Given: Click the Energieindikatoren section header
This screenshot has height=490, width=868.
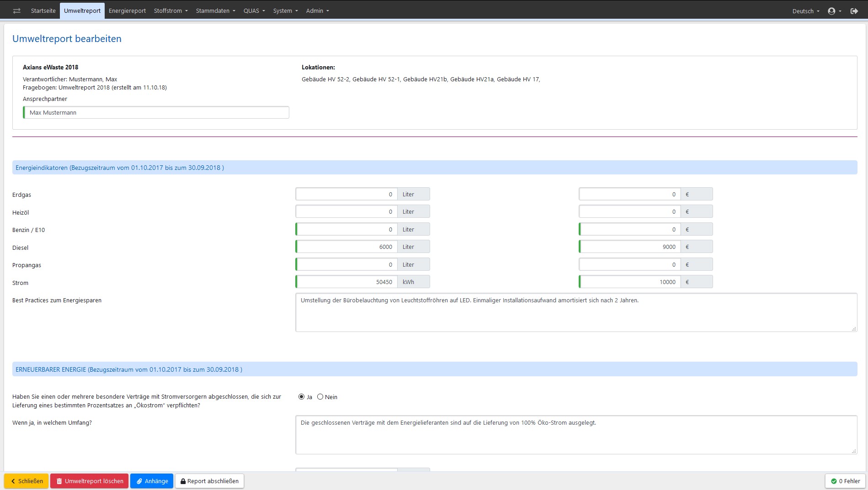Looking at the screenshot, I should [435, 168].
